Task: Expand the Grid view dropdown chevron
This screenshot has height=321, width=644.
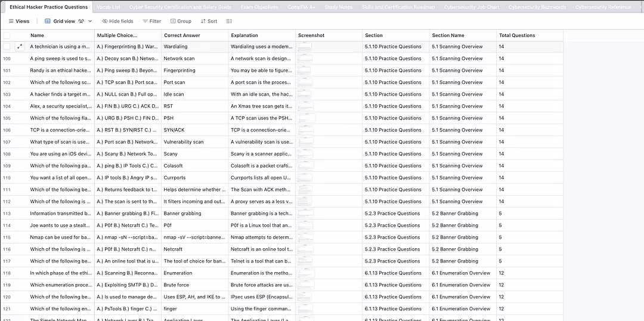Action: point(90,21)
